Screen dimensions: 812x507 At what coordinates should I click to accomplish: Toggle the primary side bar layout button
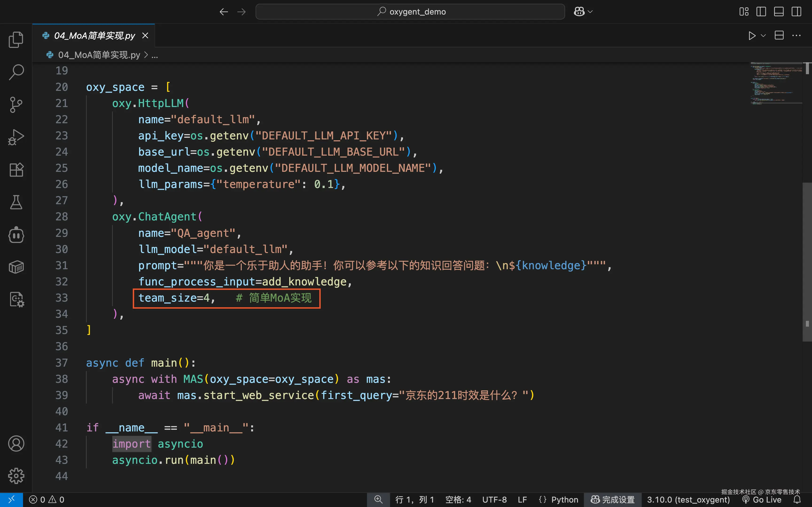coord(761,12)
